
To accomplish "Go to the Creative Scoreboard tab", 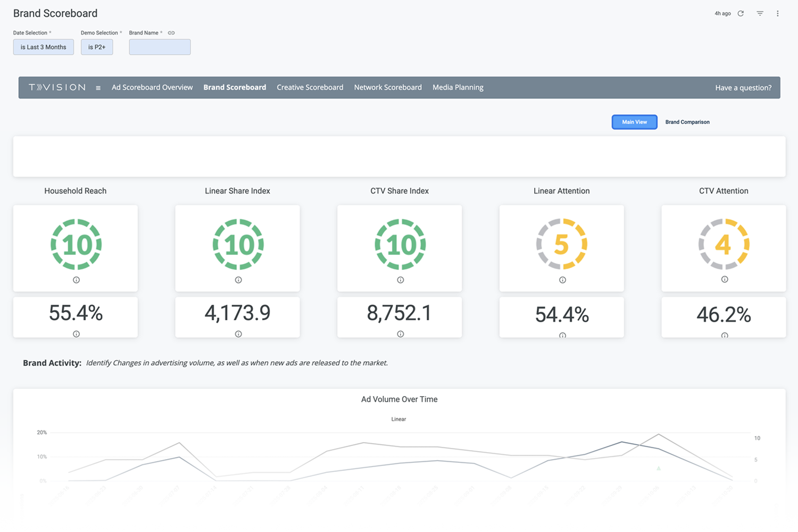I will point(310,87).
